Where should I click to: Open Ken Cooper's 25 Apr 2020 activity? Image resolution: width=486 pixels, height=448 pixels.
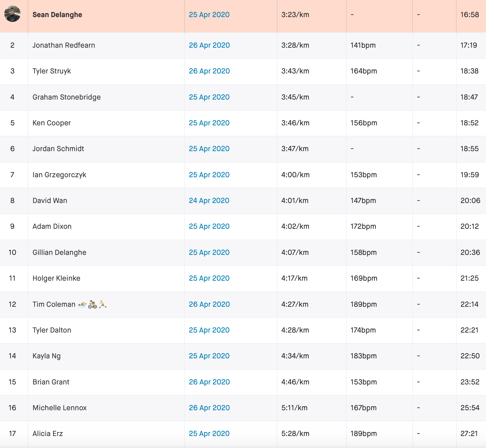click(x=209, y=123)
